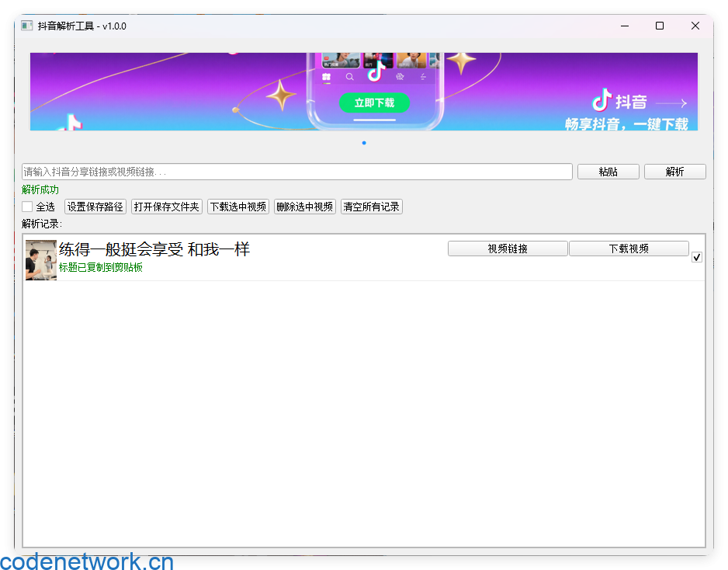Close the 抖音解析工具 window
728x570 pixels.
pyautogui.click(x=695, y=26)
